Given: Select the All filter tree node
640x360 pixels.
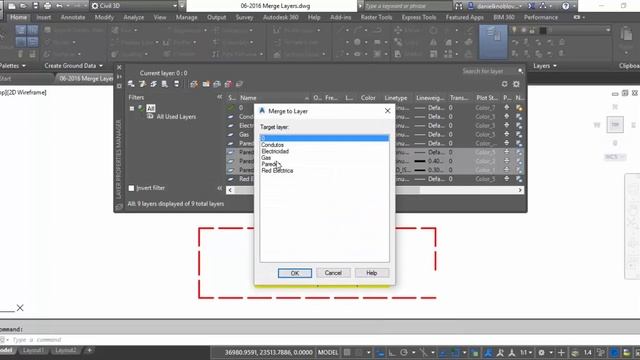Looking at the screenshot, I should (x=151, y=108).
